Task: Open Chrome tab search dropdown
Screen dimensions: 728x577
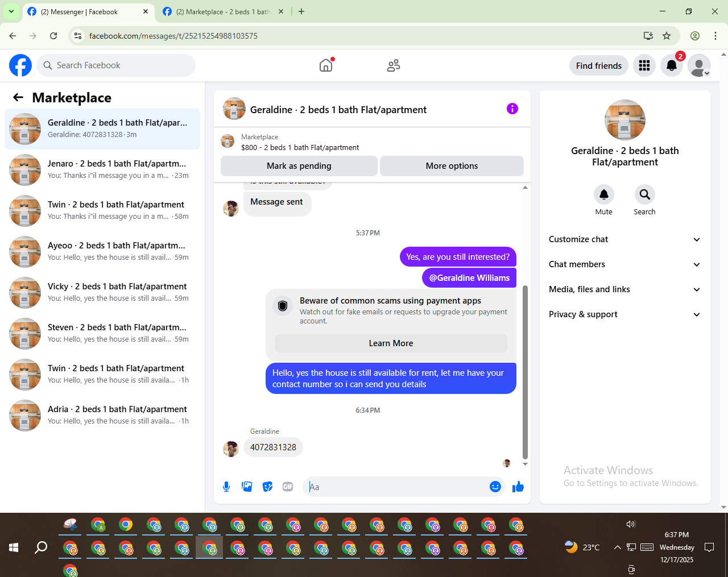Action: pos(11,11)
